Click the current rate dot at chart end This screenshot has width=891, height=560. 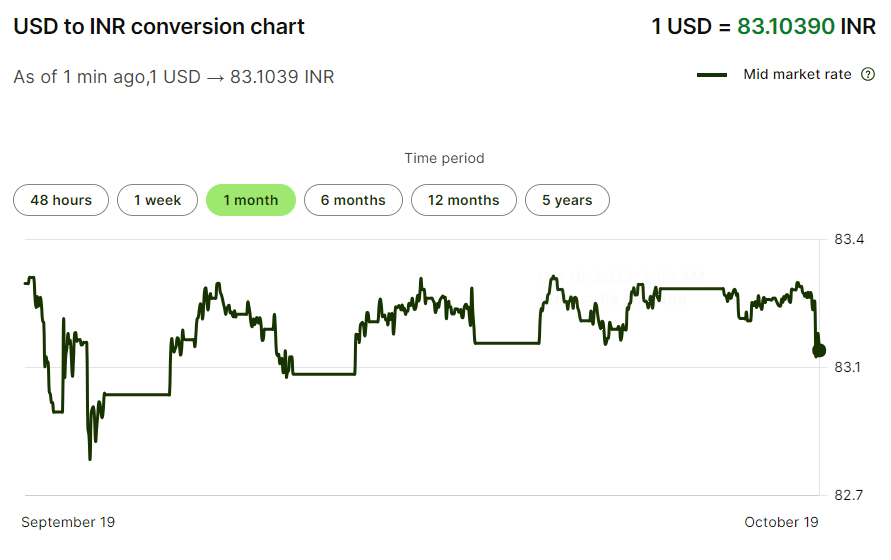819,350
